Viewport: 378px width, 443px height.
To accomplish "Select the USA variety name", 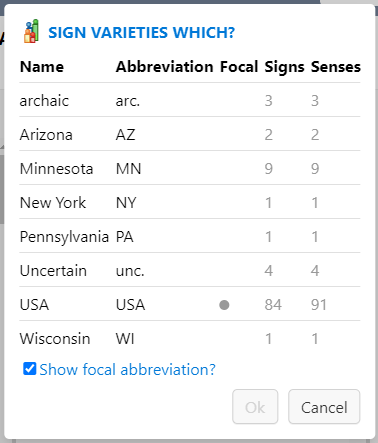I will (x=34, y=305).
